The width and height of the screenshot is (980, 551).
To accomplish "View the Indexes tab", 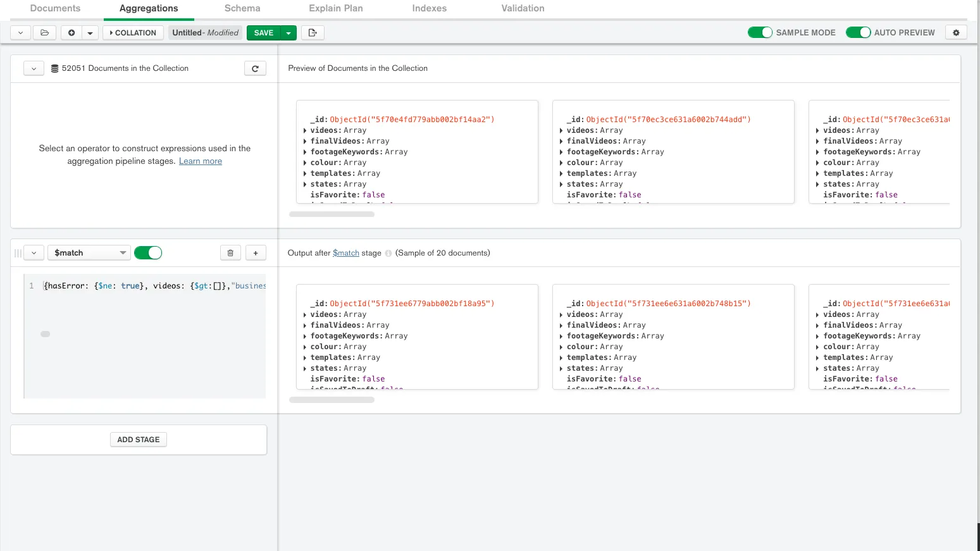I will click(x=430, y=8).
